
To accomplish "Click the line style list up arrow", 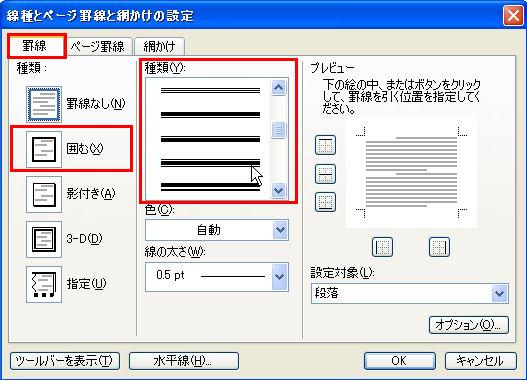I will tap(279, 88).
